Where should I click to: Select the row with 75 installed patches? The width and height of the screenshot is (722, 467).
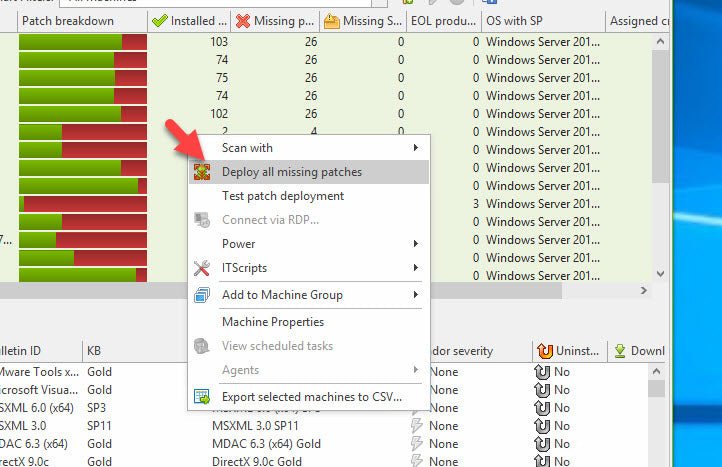point(326,78)
